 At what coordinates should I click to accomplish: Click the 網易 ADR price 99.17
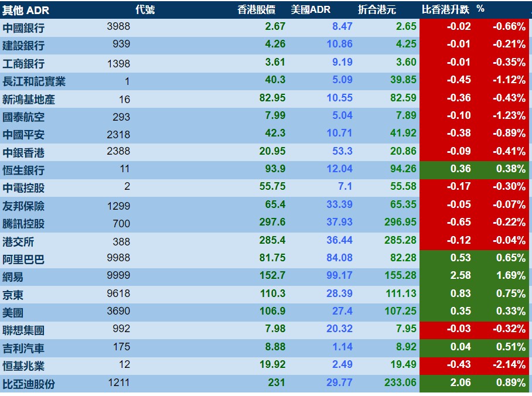[x=339, y=275]
